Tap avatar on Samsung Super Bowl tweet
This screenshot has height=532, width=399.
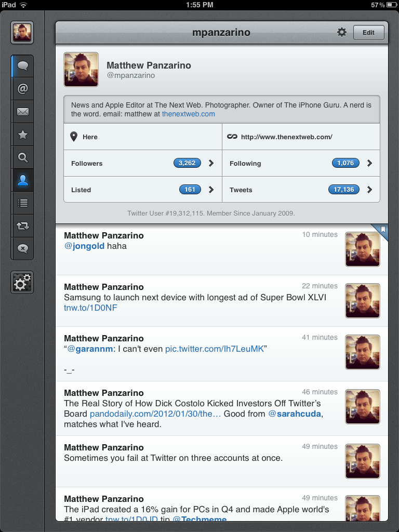point(362,301)
